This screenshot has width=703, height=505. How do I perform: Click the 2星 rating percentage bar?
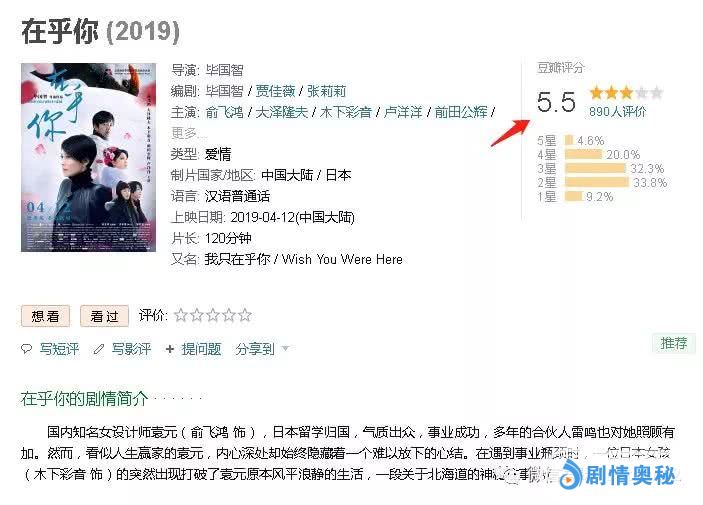(x=597, y=183)
